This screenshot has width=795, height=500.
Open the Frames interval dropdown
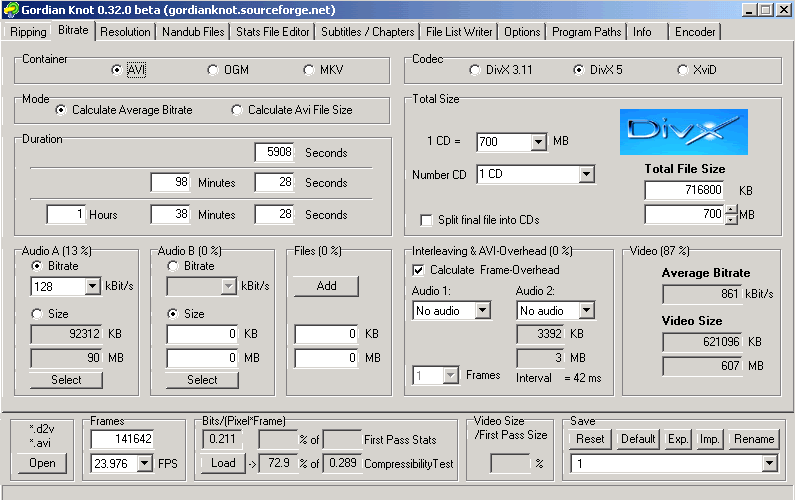(450, 376)
